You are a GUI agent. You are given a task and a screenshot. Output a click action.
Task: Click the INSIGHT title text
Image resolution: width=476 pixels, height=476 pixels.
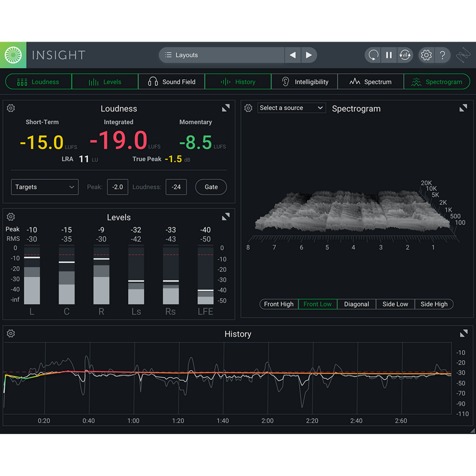(59, 55)
